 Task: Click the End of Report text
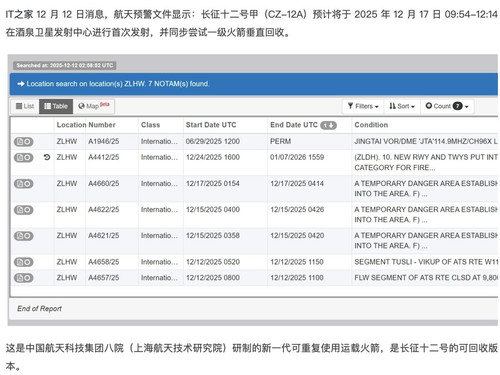(39, 309)
